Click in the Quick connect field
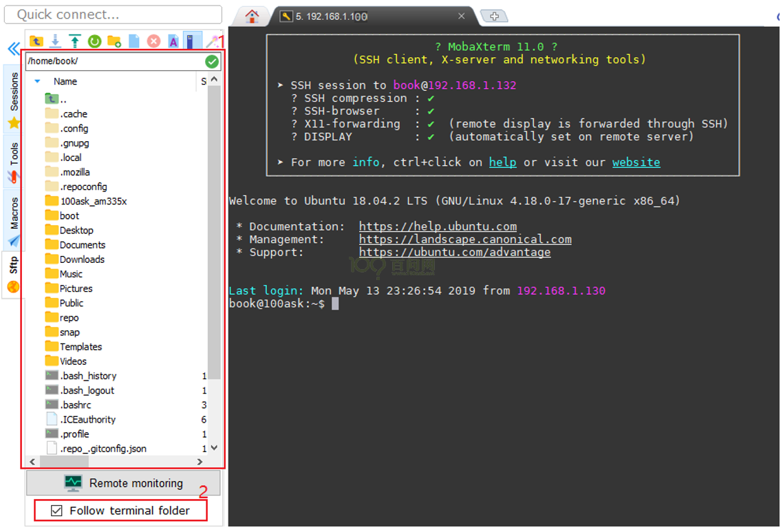783x532 pixels. click(x=113, y=14)
